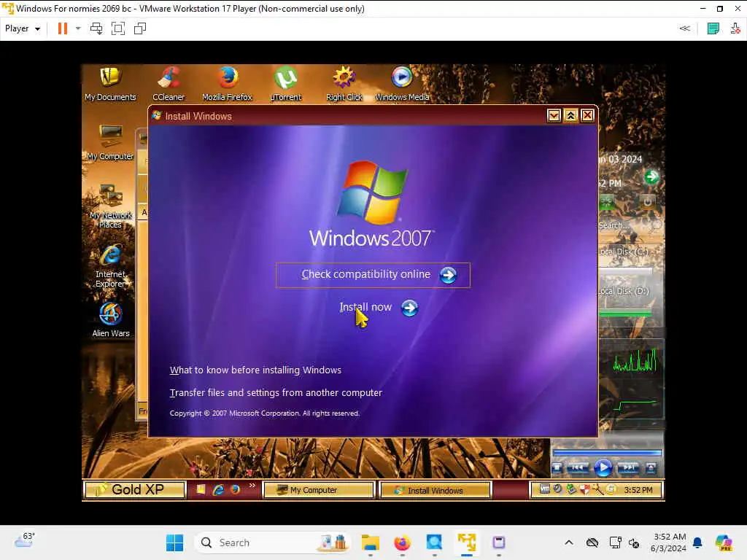The image size is (747, 560).
Task: Roll up the Install Windows window
Action: click(570, 116)
